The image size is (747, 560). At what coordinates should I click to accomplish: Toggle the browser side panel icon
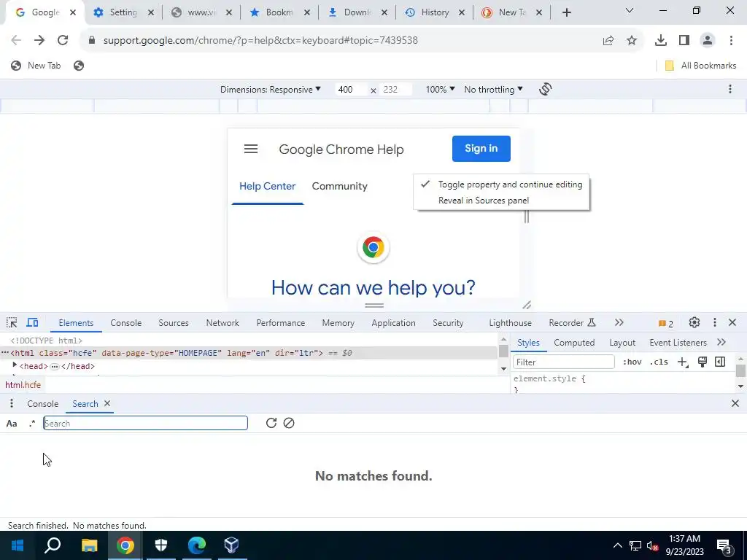(x=684, y=41)
